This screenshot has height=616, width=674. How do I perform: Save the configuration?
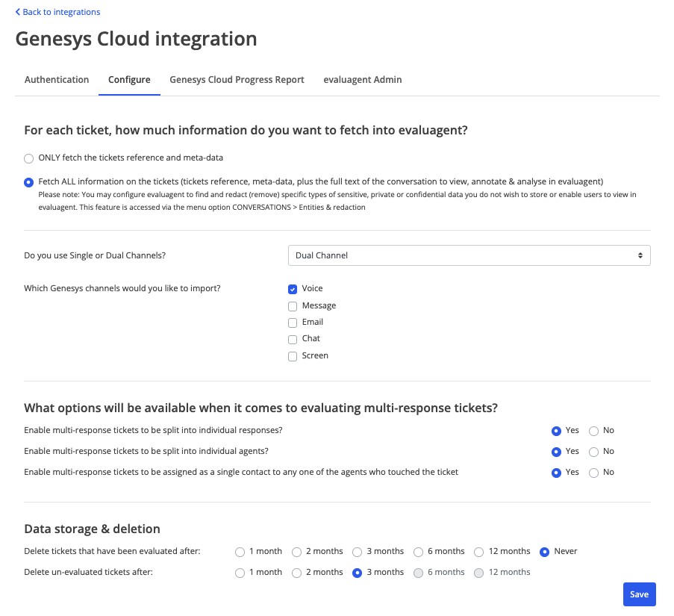[639, 594]
